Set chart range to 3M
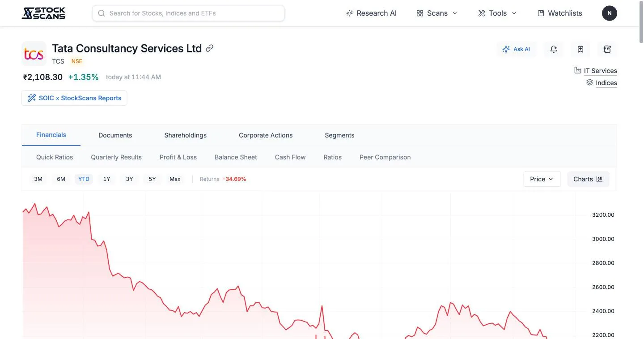 point(38,179)
